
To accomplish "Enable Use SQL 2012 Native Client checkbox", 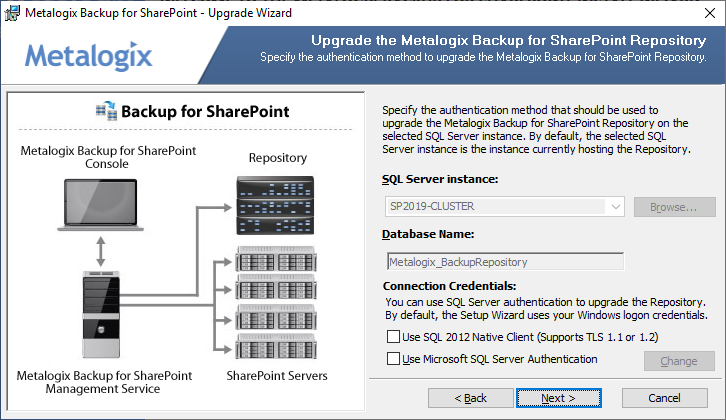I will pyautogui.click(x=393, y=337).
